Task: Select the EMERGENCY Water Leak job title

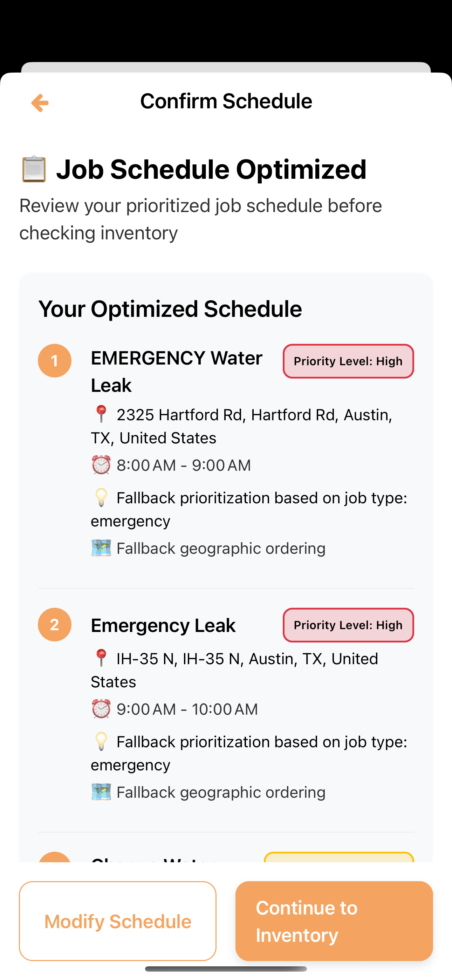Action: (x=177, y=371)
